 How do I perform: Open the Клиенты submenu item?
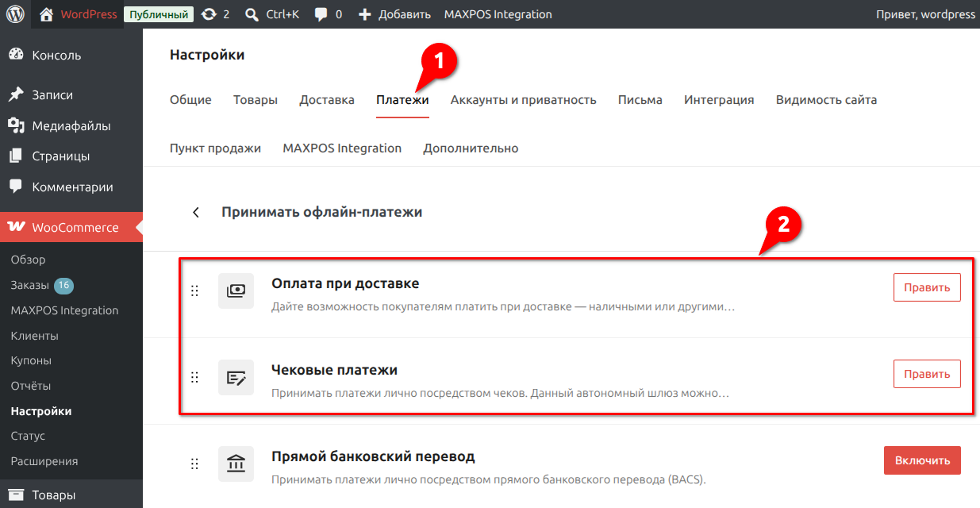[x=35, y=336]
